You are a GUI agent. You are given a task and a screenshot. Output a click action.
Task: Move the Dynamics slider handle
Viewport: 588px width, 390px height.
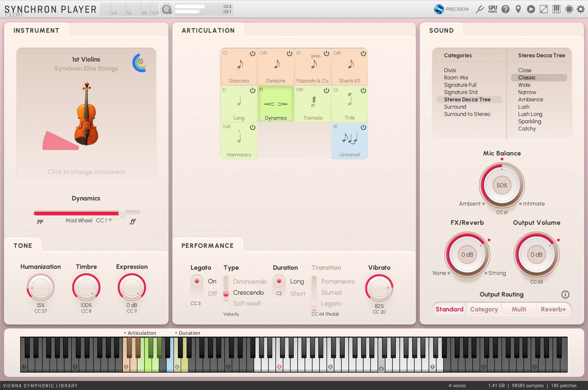[122, 213]
